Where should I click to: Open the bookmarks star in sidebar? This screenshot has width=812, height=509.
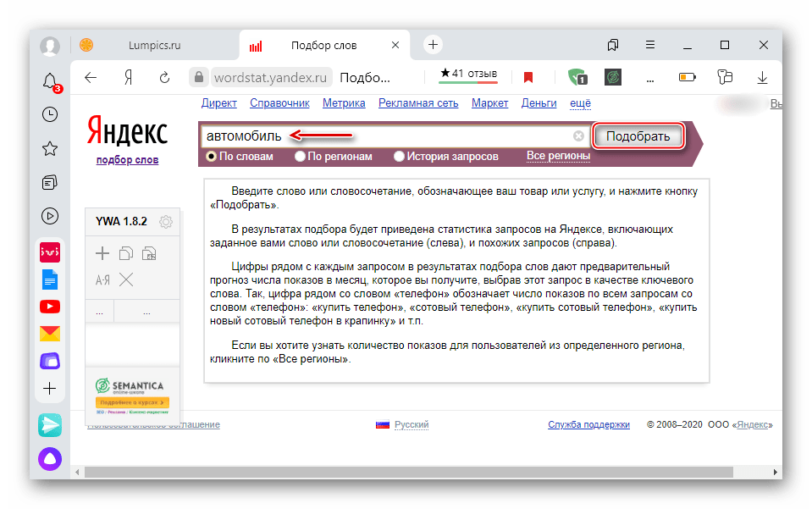[50, 148]
